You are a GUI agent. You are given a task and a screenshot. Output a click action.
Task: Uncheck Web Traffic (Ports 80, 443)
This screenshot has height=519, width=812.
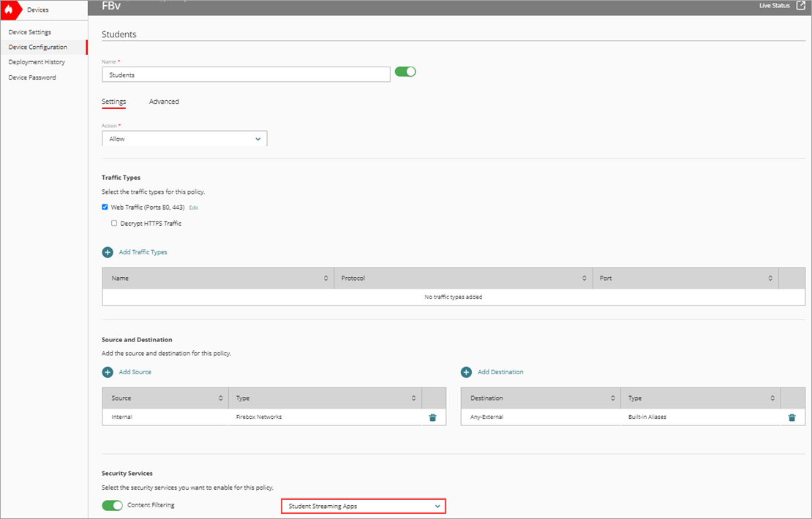pyautogui.click(x=105, y=207)
